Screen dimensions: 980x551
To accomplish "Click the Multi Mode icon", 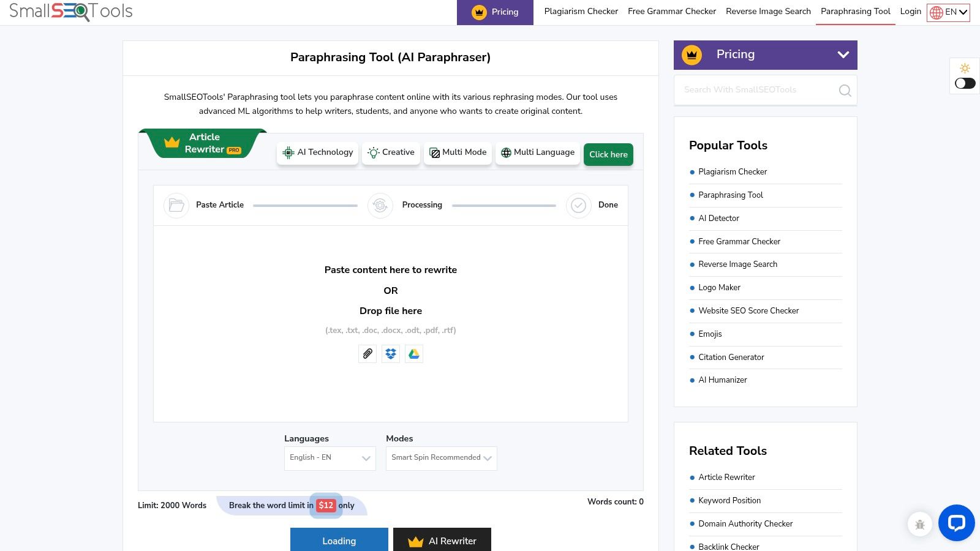I will [434, 152].
